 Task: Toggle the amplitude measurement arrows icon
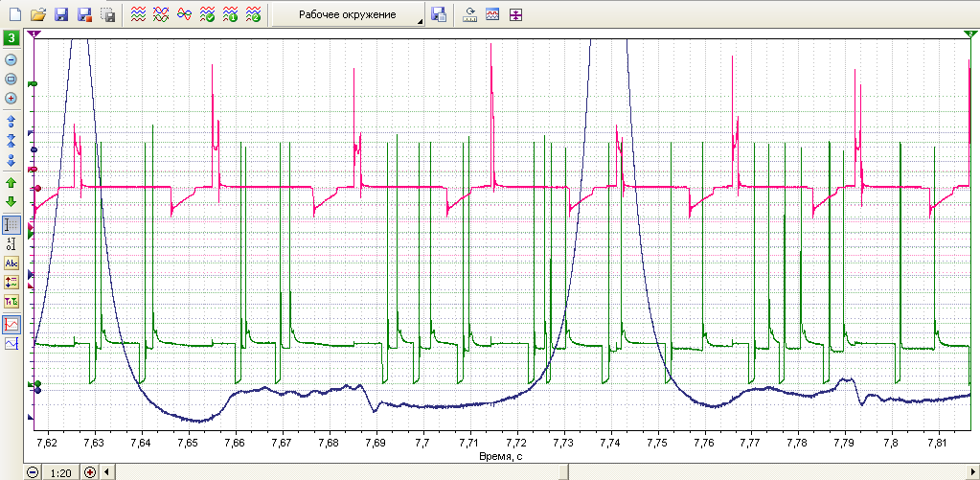[x=11, y=283]
